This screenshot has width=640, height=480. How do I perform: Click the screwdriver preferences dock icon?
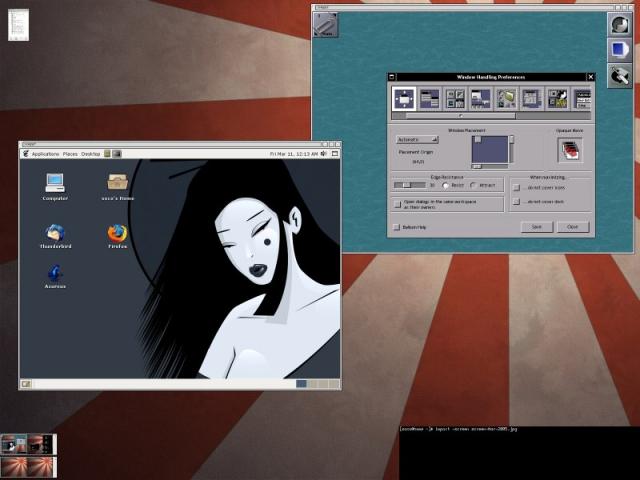[x=620, y=74]
